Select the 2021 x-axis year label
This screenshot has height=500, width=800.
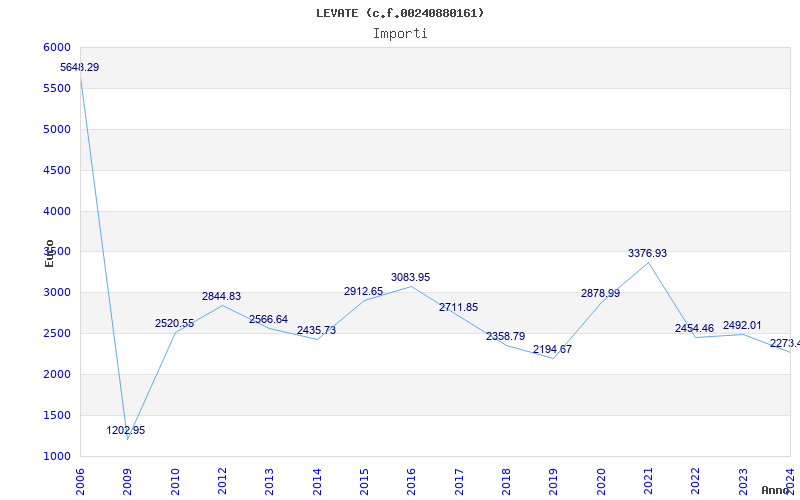pyautogui.click(x=648, y=482)
